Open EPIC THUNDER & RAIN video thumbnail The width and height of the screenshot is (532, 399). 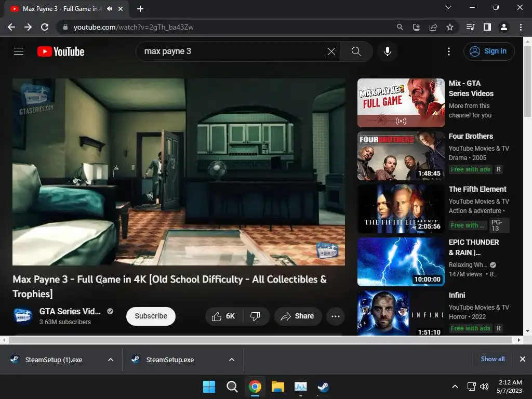pyautogui.click(x=401, y=262)
